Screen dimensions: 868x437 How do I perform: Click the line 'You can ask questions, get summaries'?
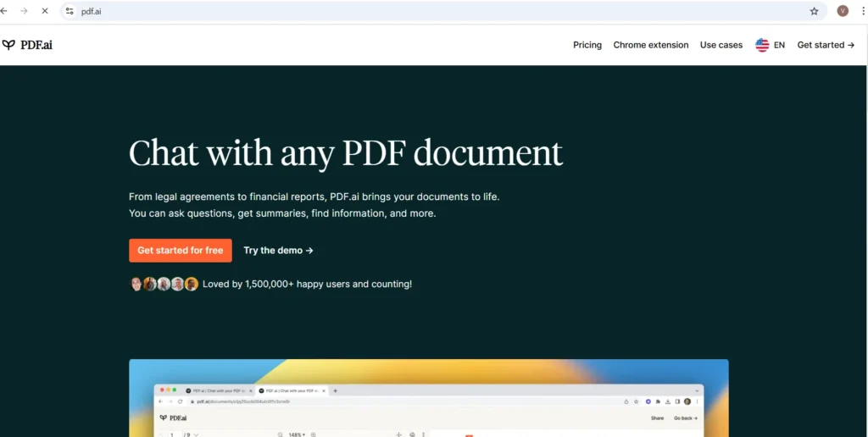(x=282, y=213)
